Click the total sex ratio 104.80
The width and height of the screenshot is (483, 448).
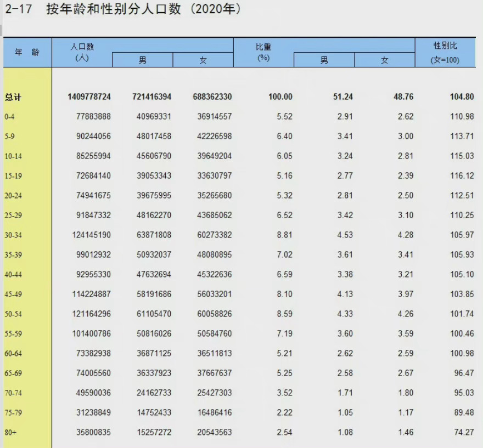(x=462, y=97)
